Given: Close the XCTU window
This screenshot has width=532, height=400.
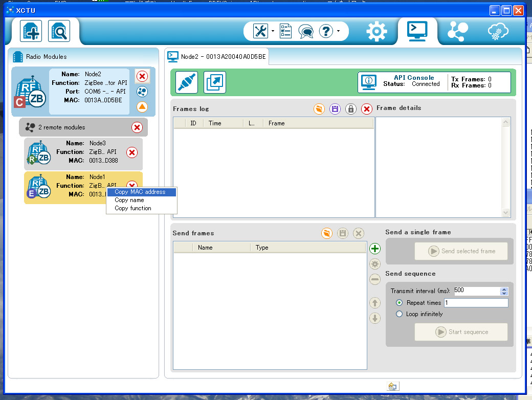Looking at the screenshot, I should coord(518,11).
